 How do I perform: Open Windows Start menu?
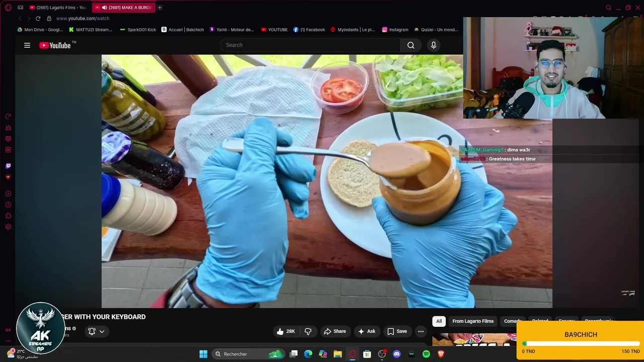point(203,354)
